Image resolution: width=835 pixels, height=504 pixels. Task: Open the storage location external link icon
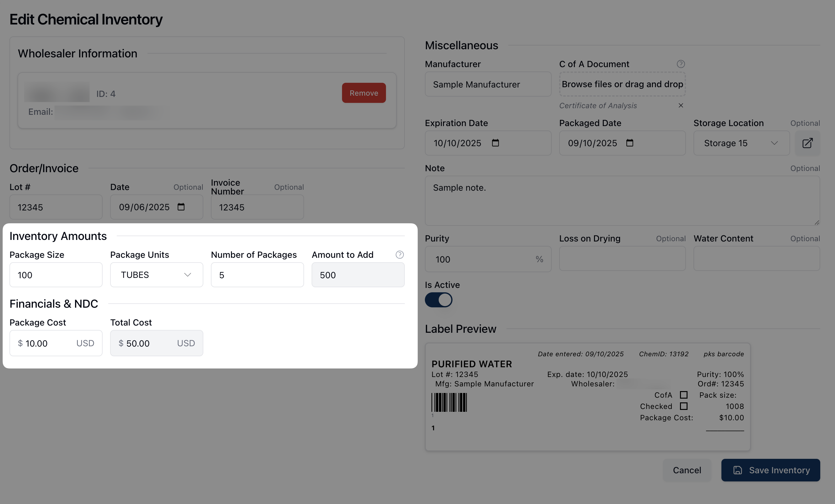(807, 143)
